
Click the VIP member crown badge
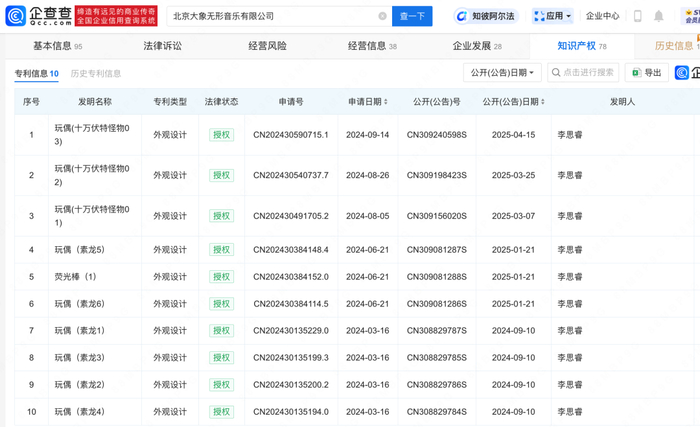(x=687, y=16)
